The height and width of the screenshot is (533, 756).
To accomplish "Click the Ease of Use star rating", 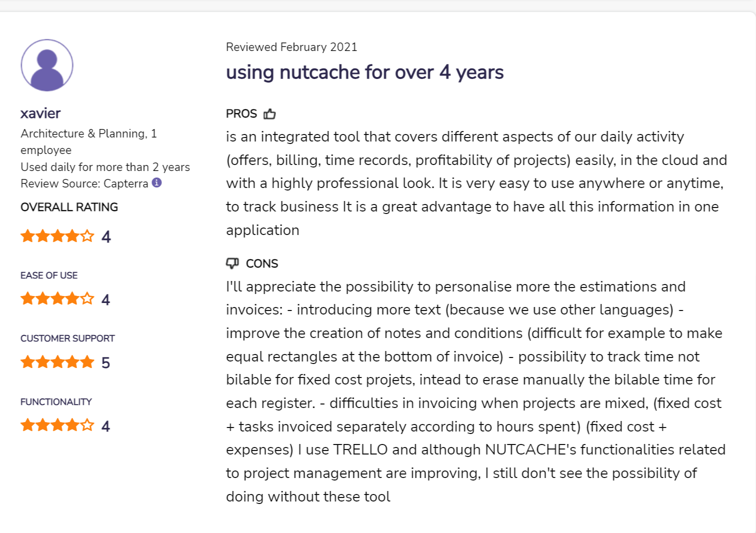I will point(57,299).
